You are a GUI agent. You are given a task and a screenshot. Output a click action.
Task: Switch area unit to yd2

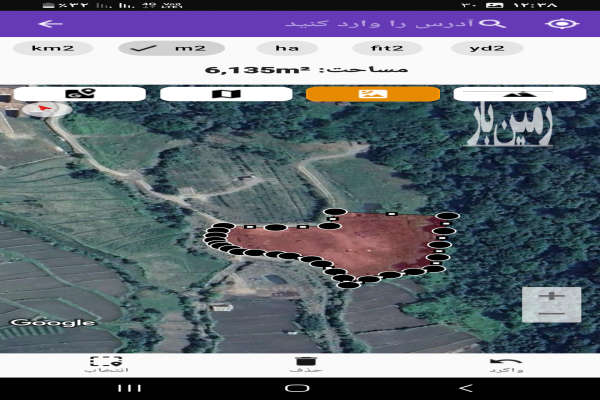pos(486,48)
